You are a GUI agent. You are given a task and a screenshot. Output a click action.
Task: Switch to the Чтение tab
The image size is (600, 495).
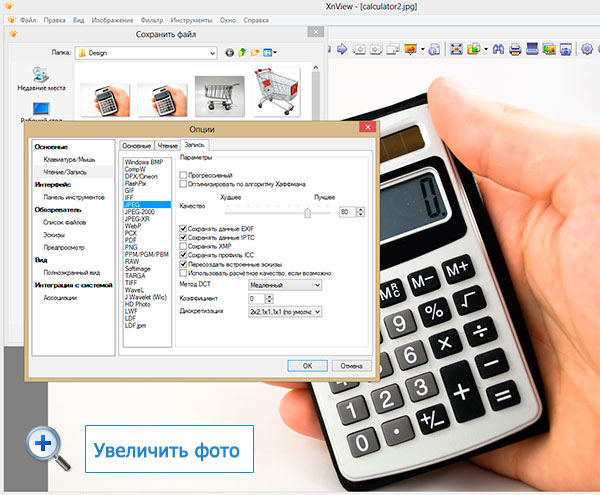click(x=168, y=146)
